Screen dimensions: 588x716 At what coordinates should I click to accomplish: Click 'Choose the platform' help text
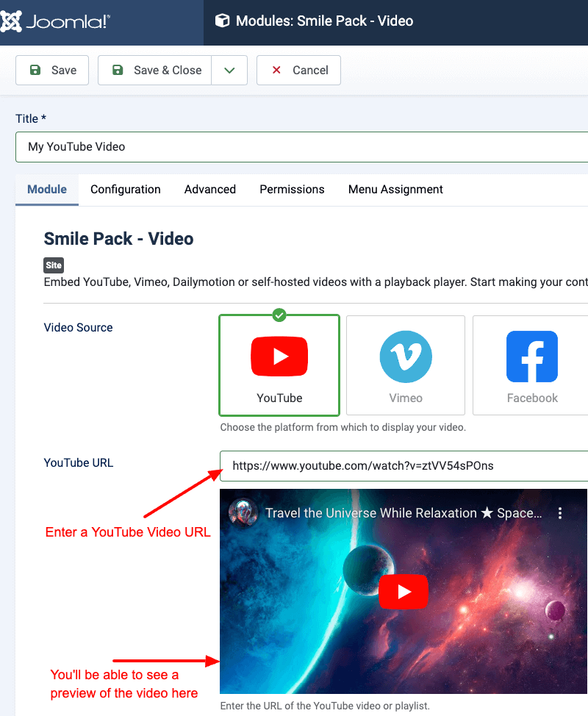(343, 427)
